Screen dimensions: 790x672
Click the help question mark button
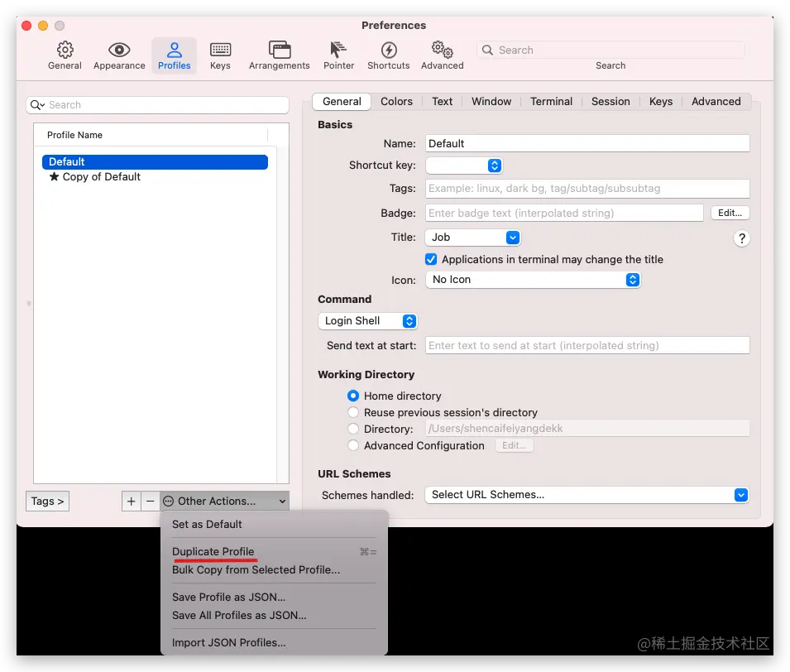pos(742,238)
